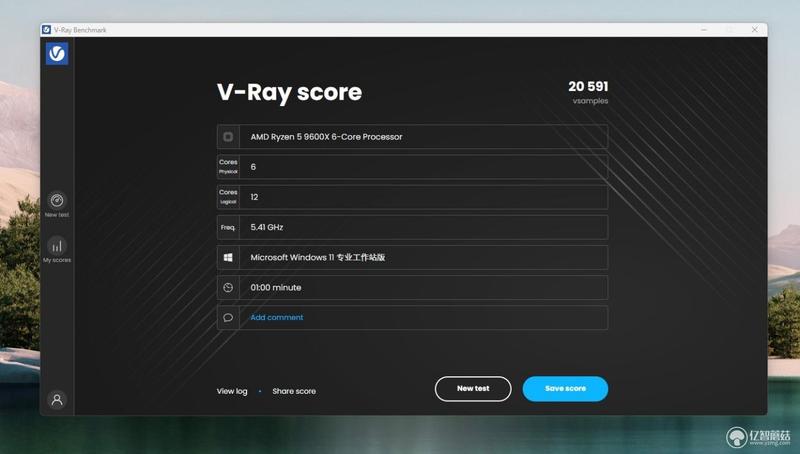
Task: Click the Add comment link
Action: pyautogui.click(x=277, y=317)
